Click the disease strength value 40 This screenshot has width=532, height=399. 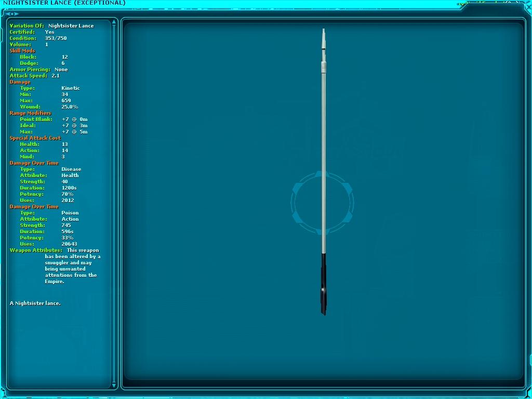(x=65, y=182)
